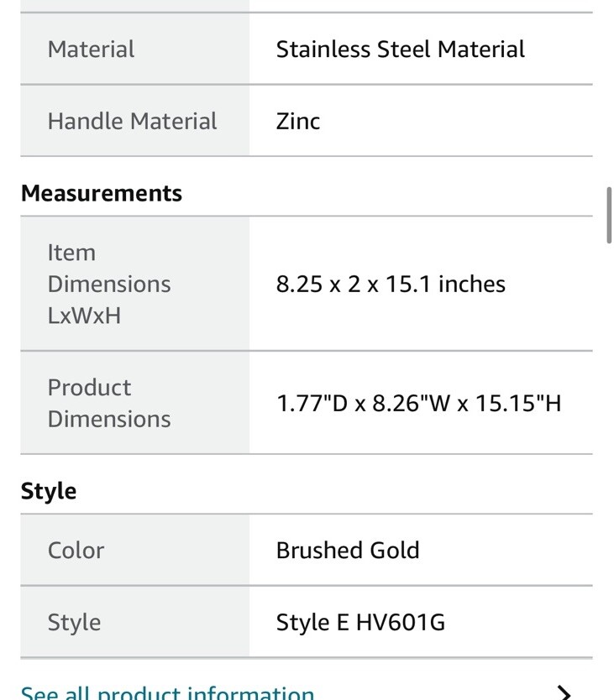Image resolution: width=614 pixels, height=700 pixels.
Task: Click the LxWxH text in Item Dimensions
Action: click(x=85, y=316)
